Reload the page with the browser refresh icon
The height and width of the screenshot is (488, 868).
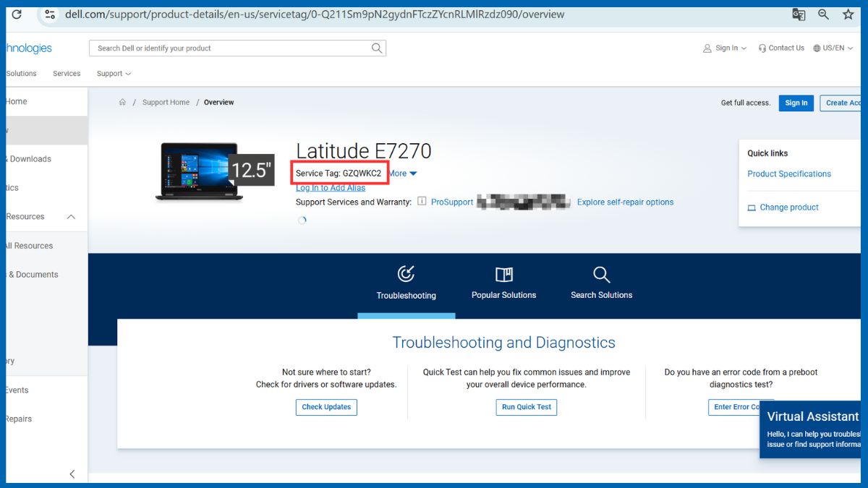coord(17,14)
